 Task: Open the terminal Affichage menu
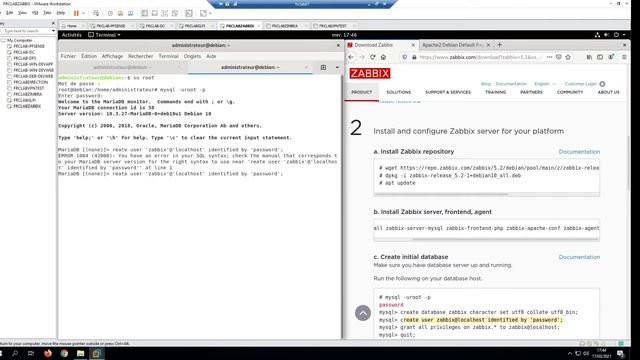click(112, 56)
